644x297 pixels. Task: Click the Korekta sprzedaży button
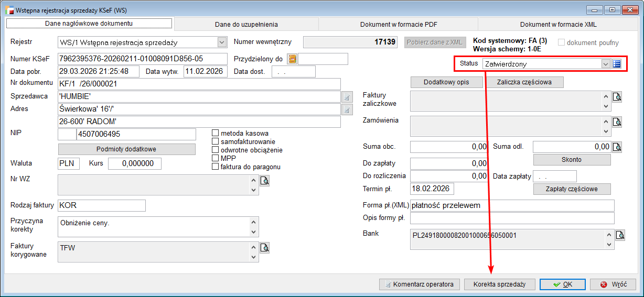click(499, 284)
